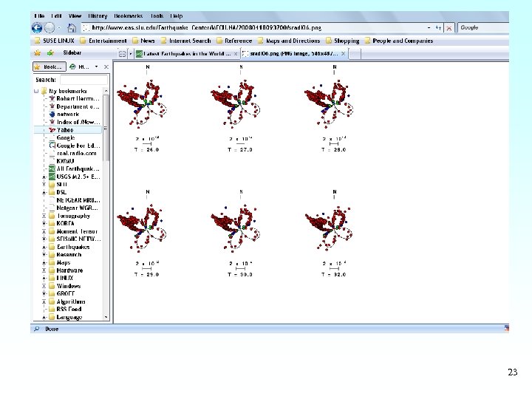Select the Bookmarks sidebar panel button

50,66
